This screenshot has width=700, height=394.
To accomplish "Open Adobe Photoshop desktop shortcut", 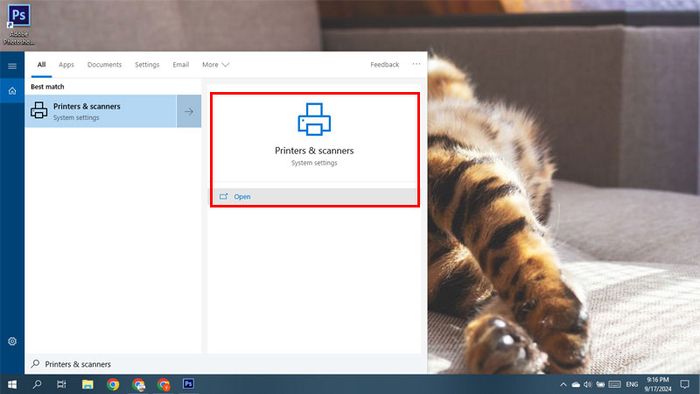I will click(19, 24).
